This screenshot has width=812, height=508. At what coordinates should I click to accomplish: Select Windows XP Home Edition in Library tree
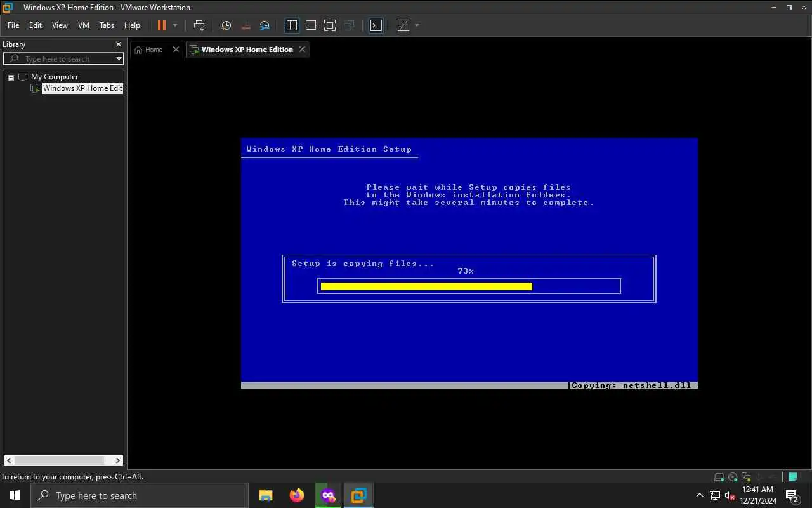coord(82,88)
